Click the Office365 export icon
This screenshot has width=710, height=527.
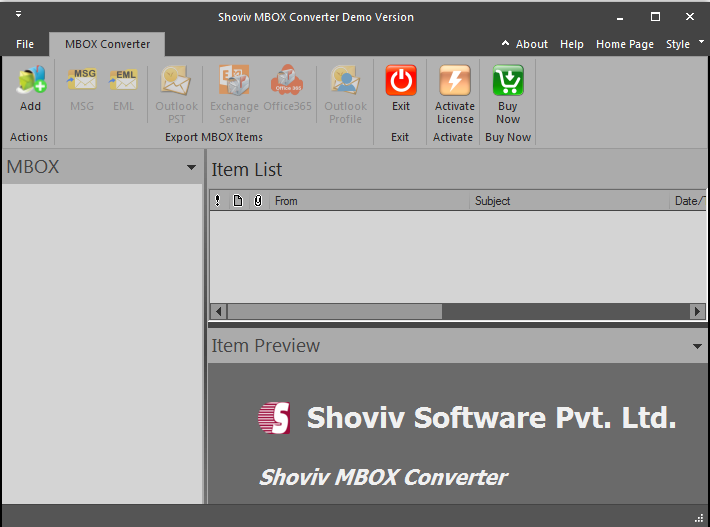point(287,82)
